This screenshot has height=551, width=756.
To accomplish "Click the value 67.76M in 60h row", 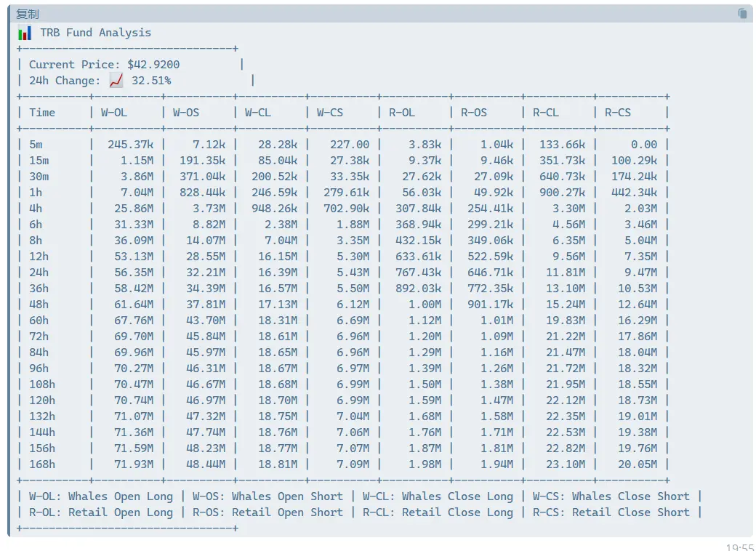I will [x=134, y=320].
